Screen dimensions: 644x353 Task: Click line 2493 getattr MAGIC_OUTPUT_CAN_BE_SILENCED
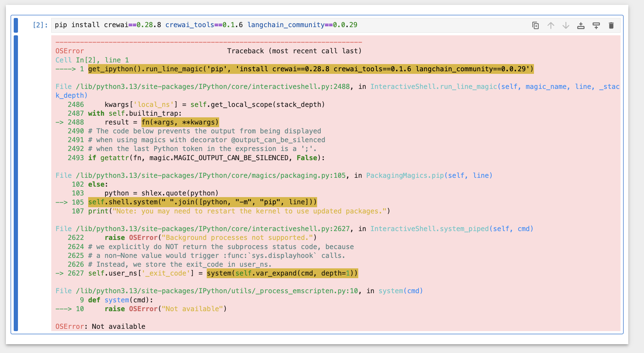click(x=206, y=158)
